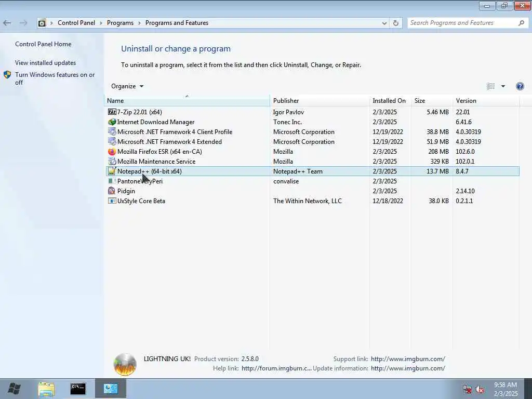Click the search magnifier icon

pyautogui.click(x=522, y=23)
